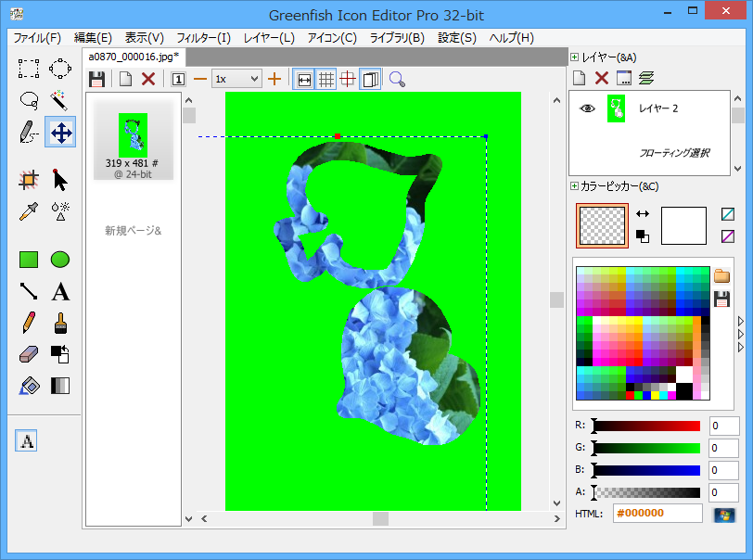This screenshot has width=753, height=560.
Task: Select the Lasso selection tool
Action: [29, 99]
